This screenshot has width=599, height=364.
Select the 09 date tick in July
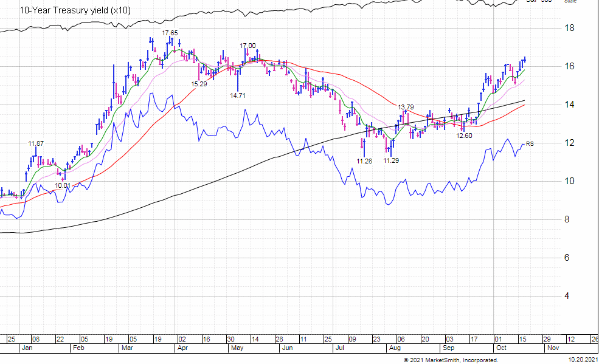352,339
